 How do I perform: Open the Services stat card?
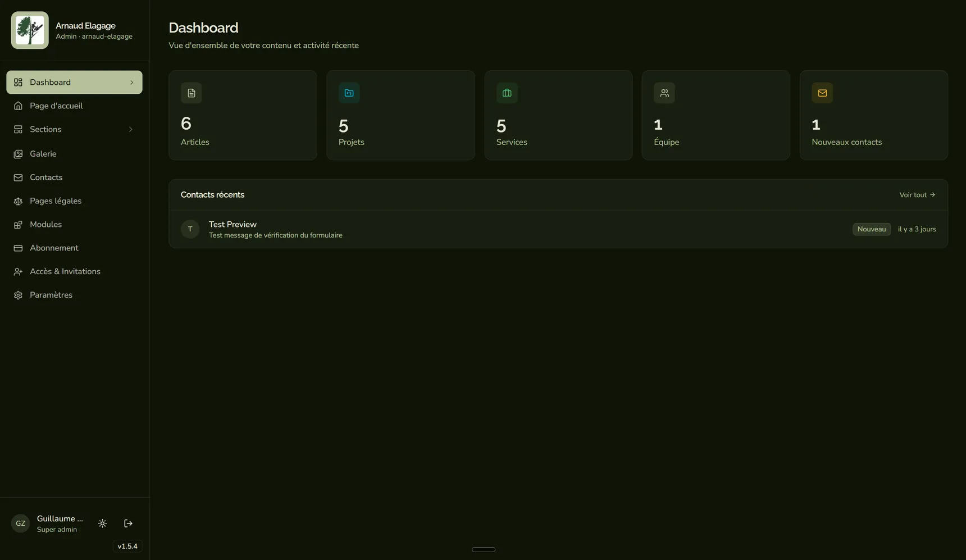click(558, 115)
